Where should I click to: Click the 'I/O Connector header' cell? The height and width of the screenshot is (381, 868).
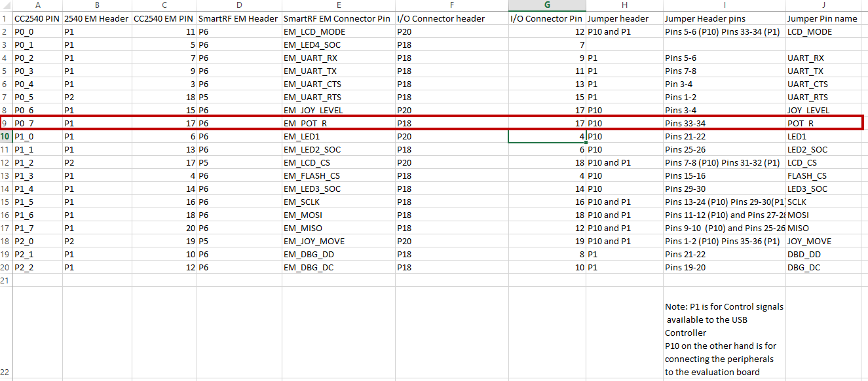(451, 18)
